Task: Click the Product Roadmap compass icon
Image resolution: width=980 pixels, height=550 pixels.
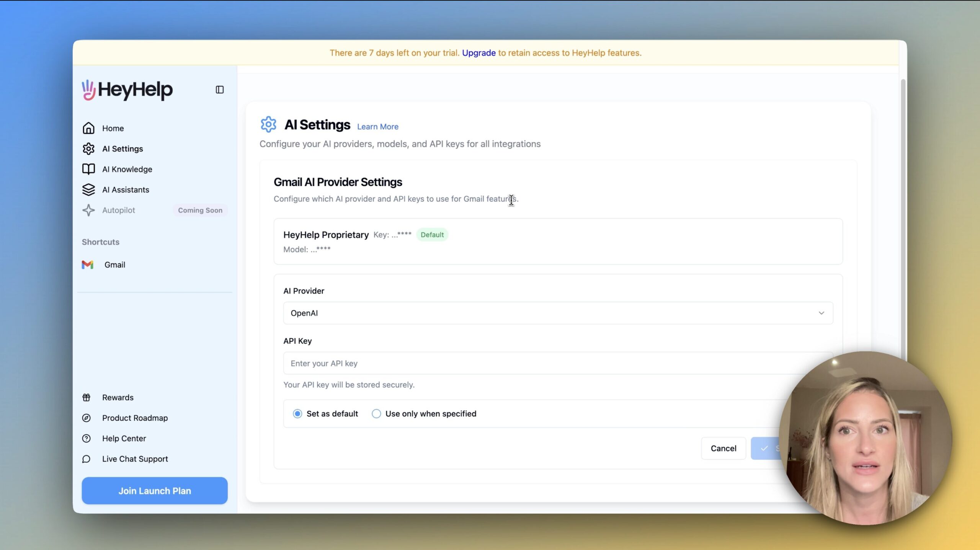Action: point(87,418)
